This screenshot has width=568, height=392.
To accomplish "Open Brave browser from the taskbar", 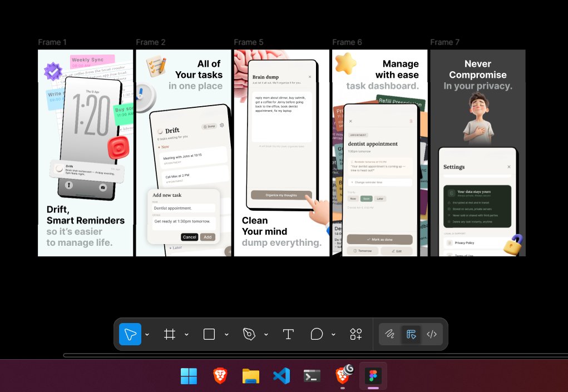I will (220, 376).
